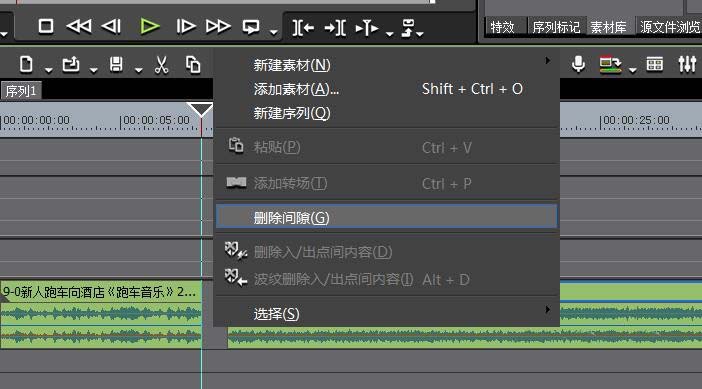
Task: Click the Cut scissors icon
Action: (161, 65)
